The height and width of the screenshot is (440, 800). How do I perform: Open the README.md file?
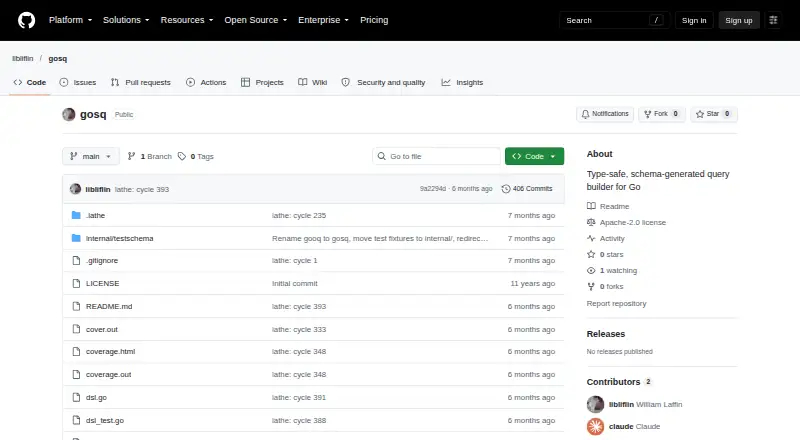click(109, 306)
